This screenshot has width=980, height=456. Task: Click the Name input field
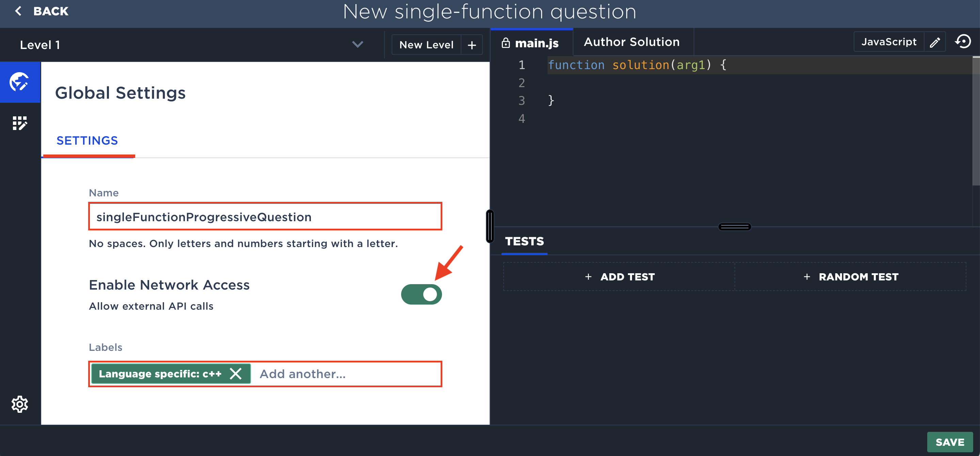(265, 216)
